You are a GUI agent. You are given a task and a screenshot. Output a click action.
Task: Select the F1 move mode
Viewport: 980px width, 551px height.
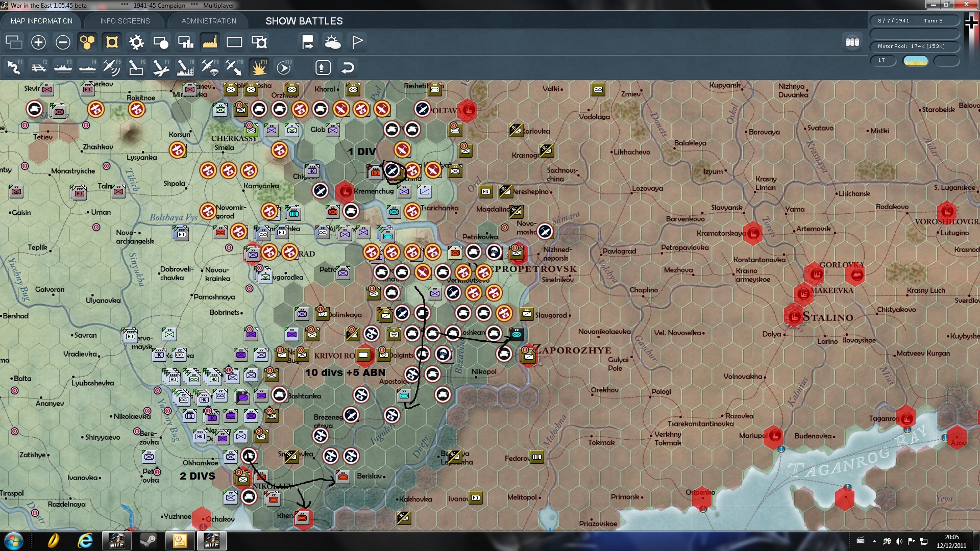14,67
